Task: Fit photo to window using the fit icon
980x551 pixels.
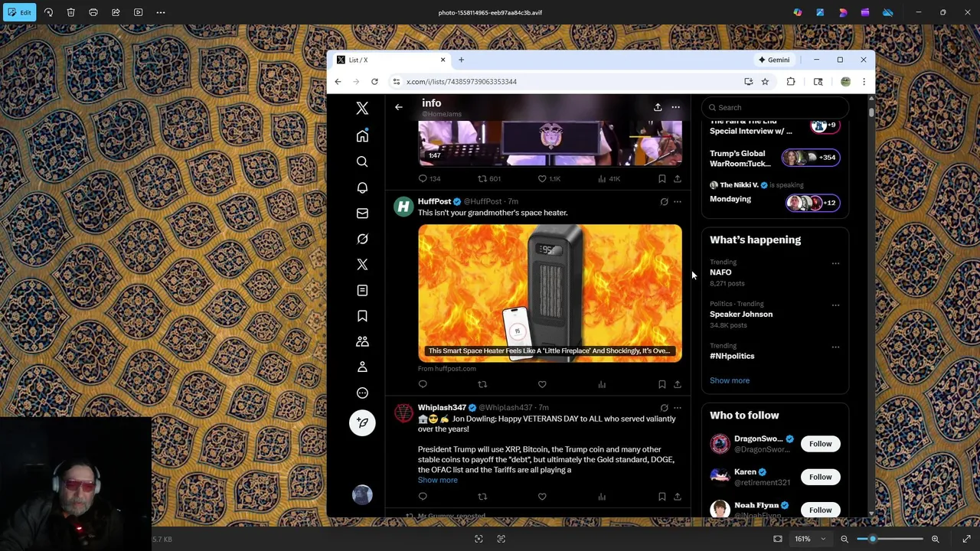Action: 778,539
